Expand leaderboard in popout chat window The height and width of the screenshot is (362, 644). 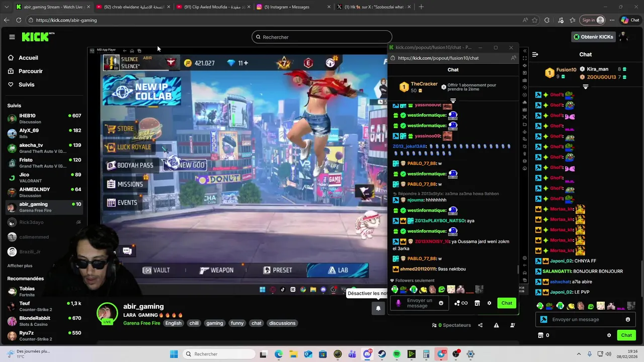(453, 101)
